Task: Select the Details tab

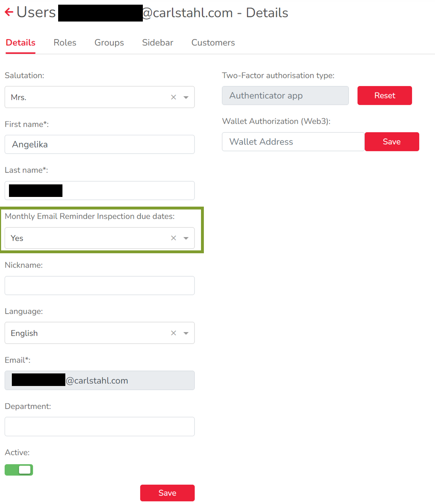Action: (20, 43)
